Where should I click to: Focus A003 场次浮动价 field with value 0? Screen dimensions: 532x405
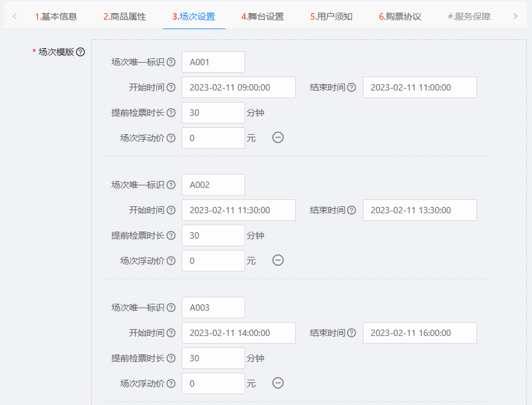click(x=213, y=383)
